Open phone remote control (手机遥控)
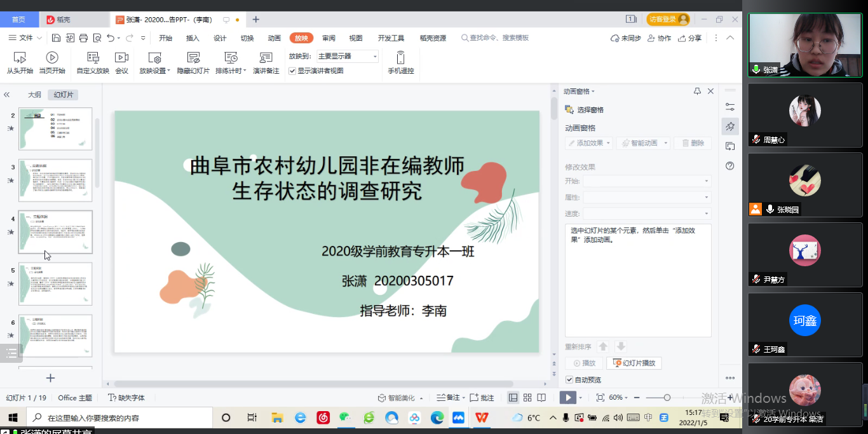 pyautogui.click(x=400, y=63)
